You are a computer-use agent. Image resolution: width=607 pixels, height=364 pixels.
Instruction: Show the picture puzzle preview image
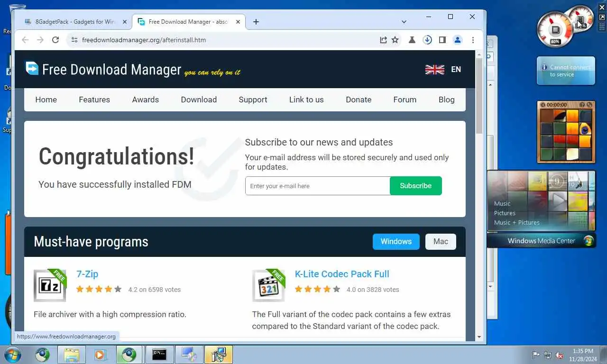[x=583, y=105]
